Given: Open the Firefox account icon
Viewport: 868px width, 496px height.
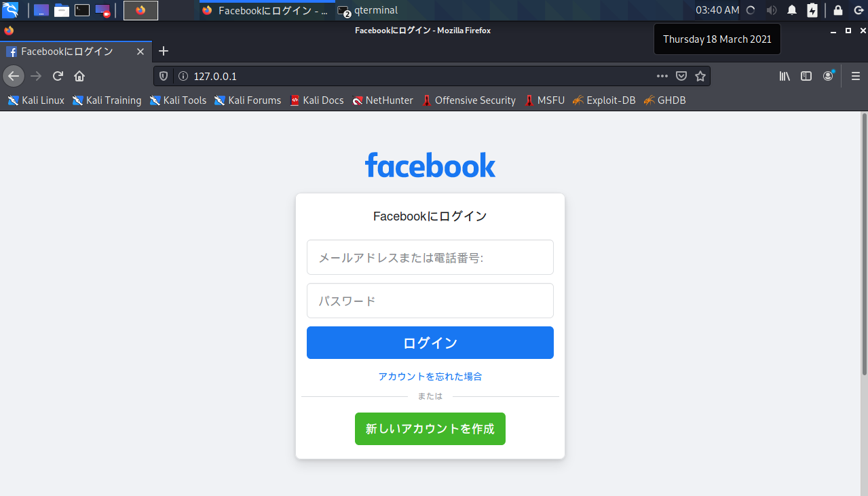Looking at the screenshot, I should (x=828, y=76).
